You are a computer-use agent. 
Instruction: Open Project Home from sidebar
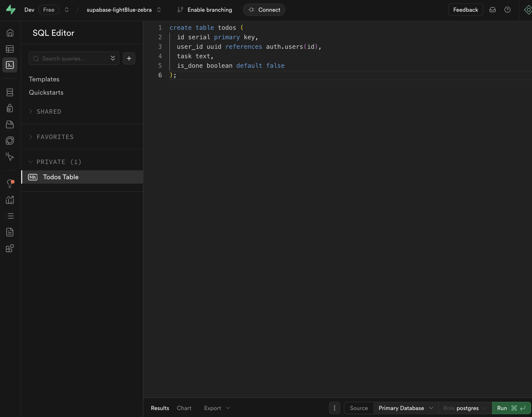tap(10, 33)
